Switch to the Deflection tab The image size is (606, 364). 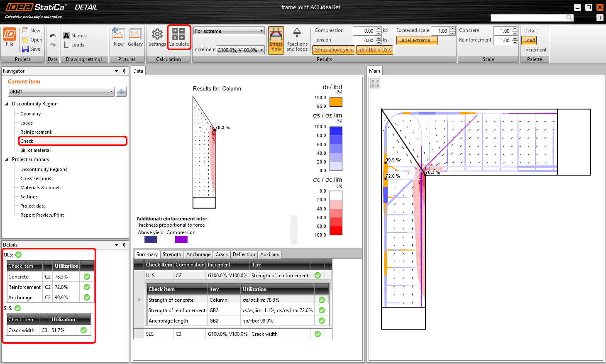(x=244, y=254)
